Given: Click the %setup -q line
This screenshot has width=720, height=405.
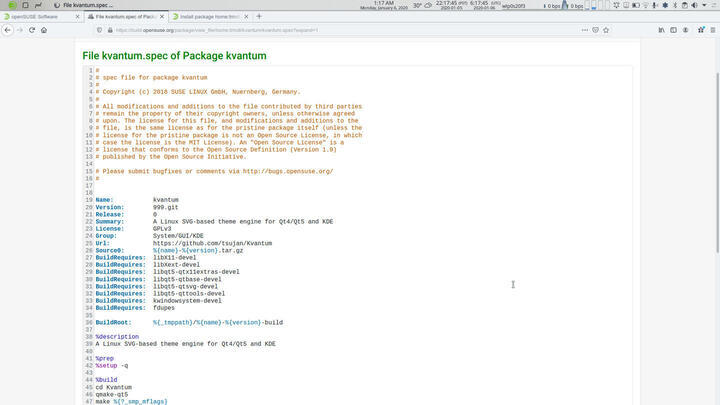Looking at the screenshot, I should point(112,366).
